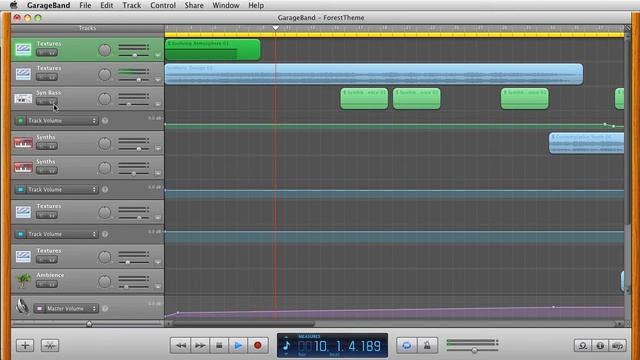Select the Syn Bass track name

(48, 93)
